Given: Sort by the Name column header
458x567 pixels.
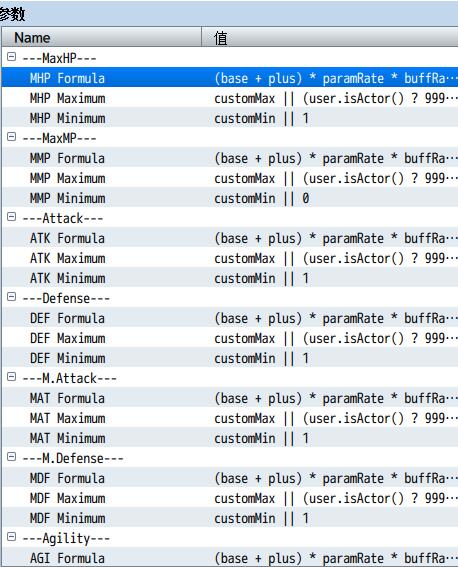Looking at the screenshot, I should click(102, 37).
